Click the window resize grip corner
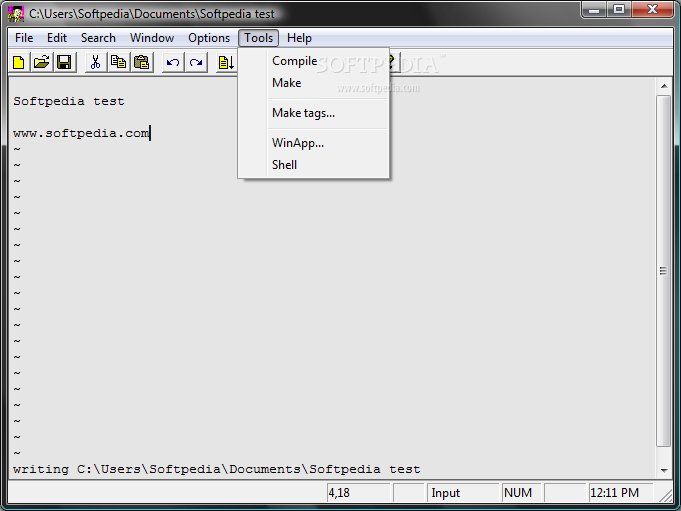The width and height of the screenshot is (681, 511). click(x=666, y=496)
